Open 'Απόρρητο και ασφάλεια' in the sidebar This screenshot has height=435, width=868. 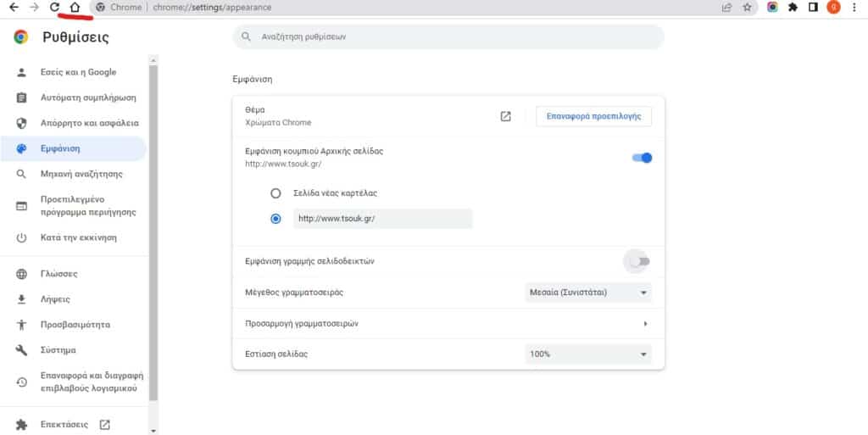click(89, 123)
